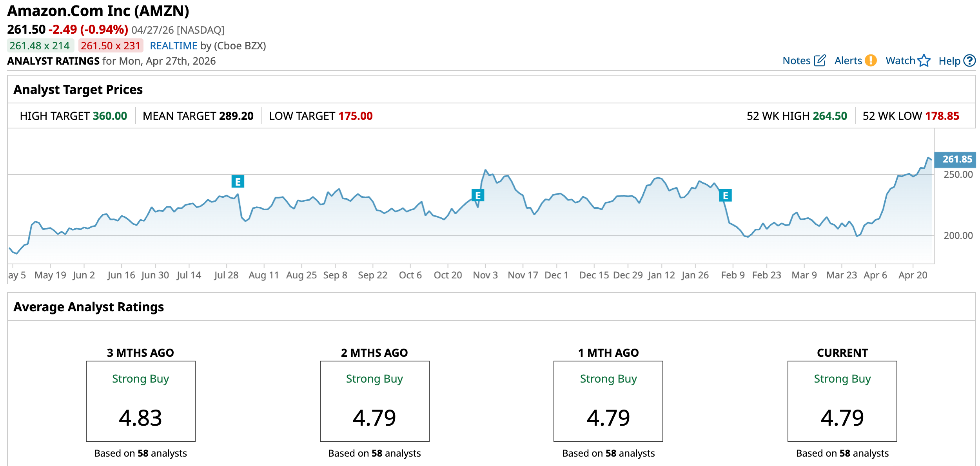Click the earnings E marker near Jul 28
The image size is (980, 466).
(238, 181)
